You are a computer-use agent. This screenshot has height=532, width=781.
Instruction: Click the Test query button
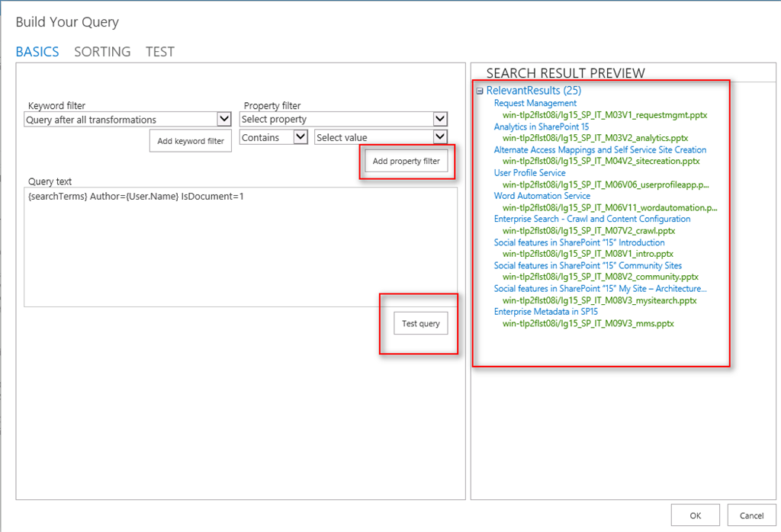click(x=421, y=323)
